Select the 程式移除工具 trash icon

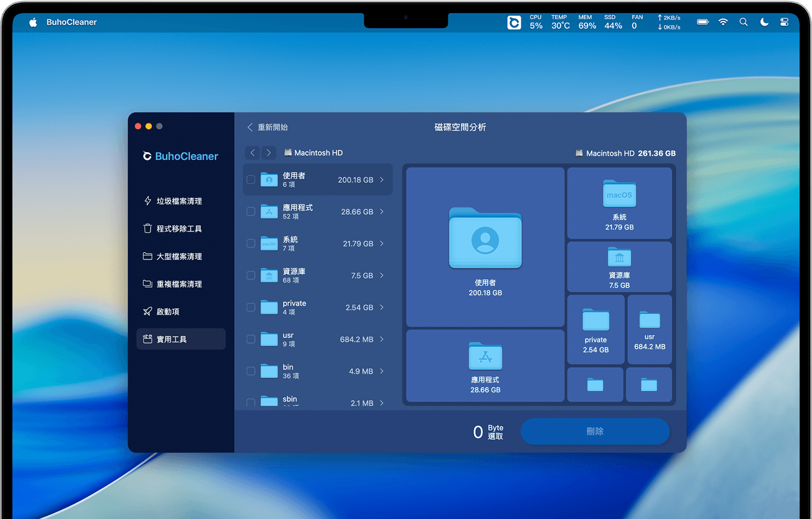147,228
